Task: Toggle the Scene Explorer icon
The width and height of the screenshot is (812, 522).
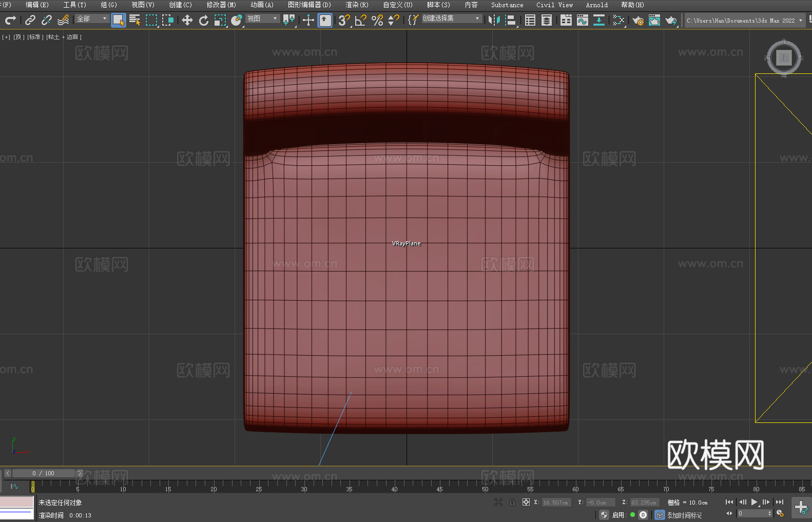Action: coord(530,20)
